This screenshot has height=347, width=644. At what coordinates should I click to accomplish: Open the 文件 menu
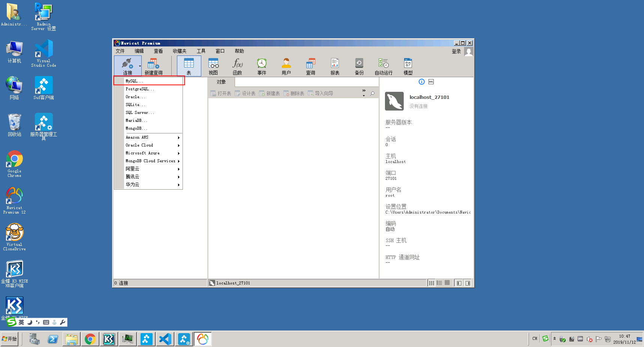coord(120,51)
